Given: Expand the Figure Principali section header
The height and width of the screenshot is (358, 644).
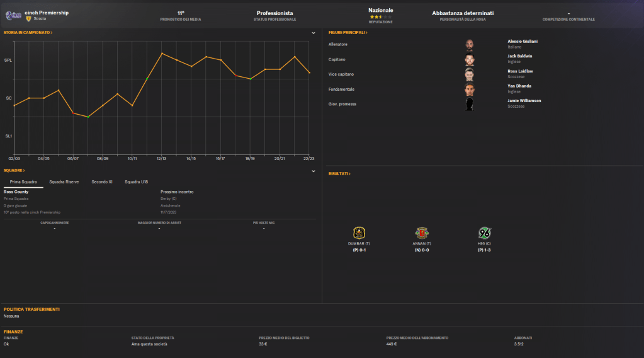Looking at the screenshot, I should (347, 32).
